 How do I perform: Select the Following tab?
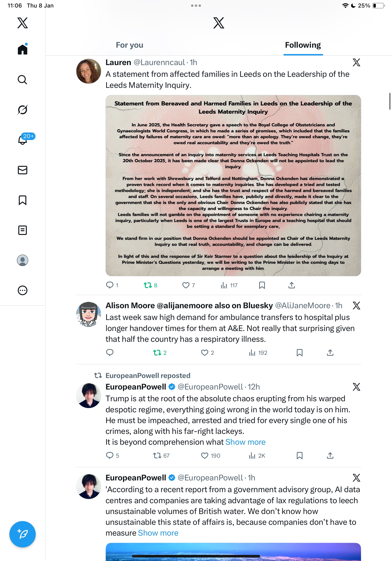coord(303,45)
